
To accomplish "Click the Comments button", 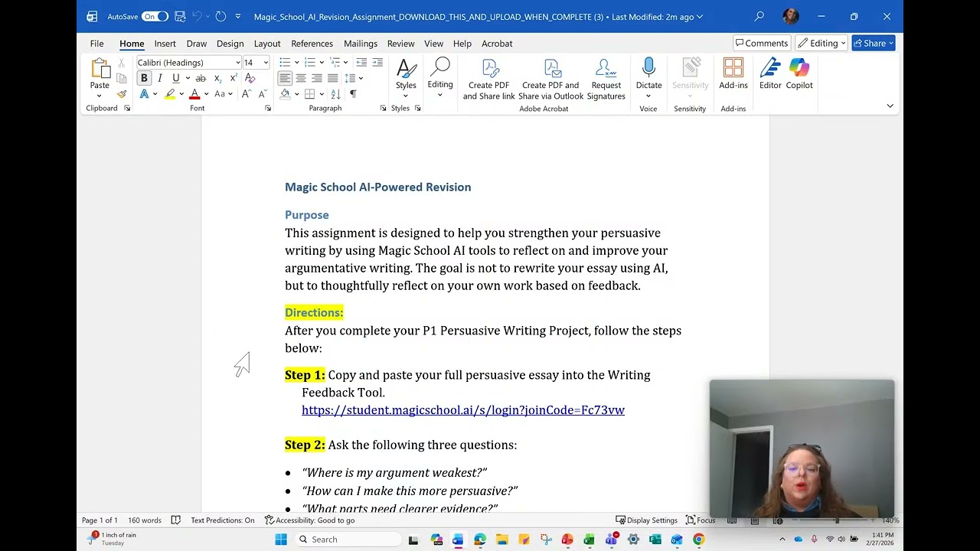I will click(x=762, y=43).
